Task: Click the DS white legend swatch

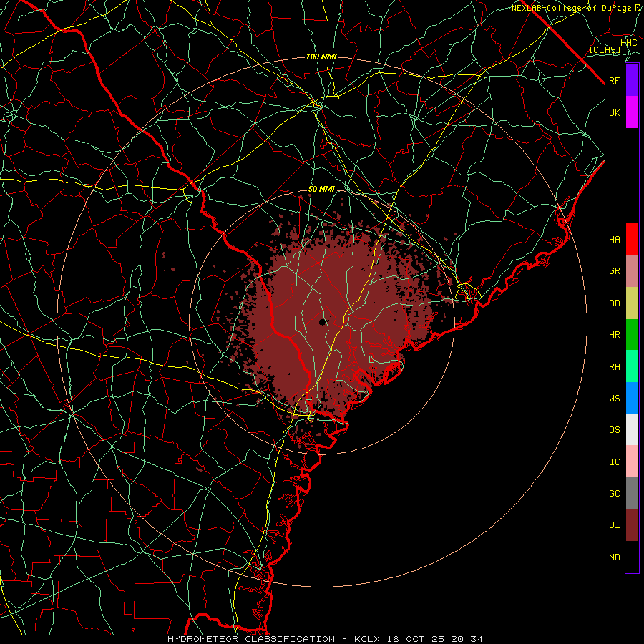Action: coord(632,429)
